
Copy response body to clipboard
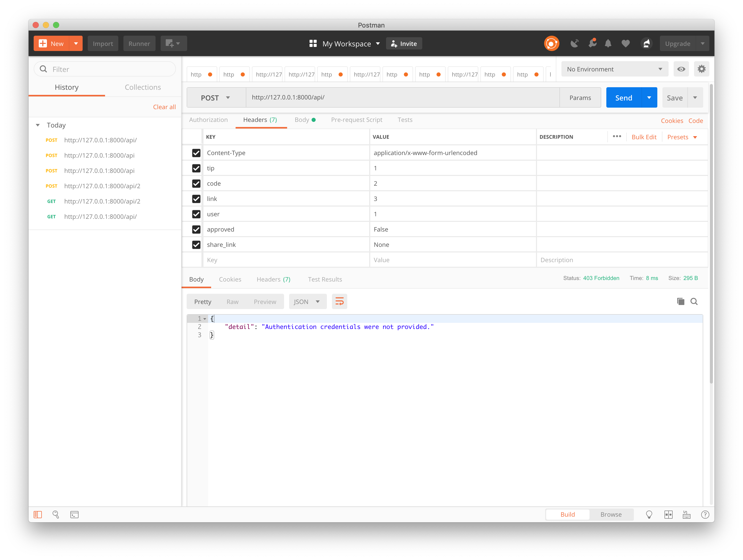click(681, 302)
